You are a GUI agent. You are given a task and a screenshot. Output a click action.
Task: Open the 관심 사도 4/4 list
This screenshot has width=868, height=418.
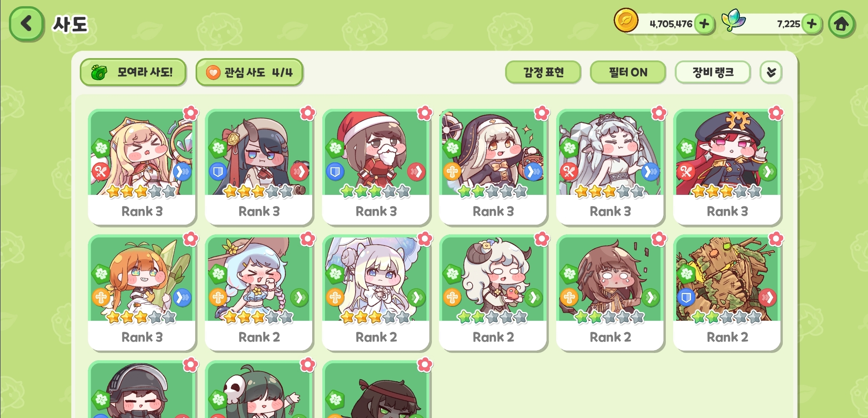[249, 72]
